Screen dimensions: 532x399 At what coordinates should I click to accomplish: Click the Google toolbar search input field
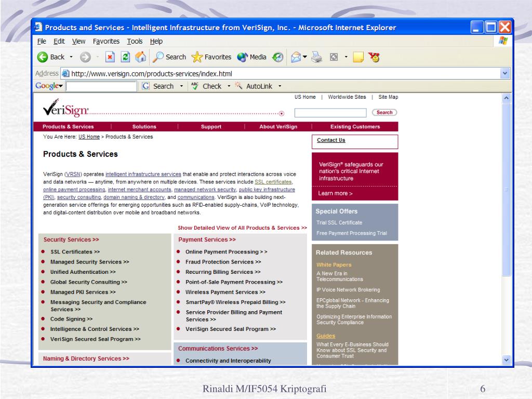[x=101, y=86]
